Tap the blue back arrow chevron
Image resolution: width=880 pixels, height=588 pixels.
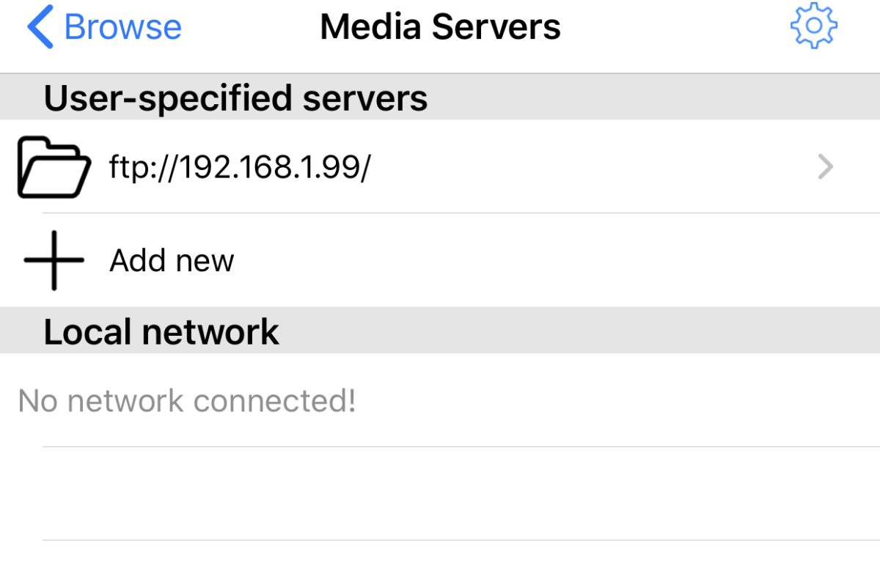point(40,26)
